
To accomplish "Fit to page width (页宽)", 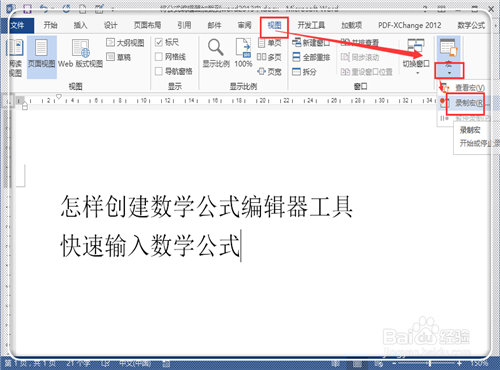I will [x=270, y=71].
